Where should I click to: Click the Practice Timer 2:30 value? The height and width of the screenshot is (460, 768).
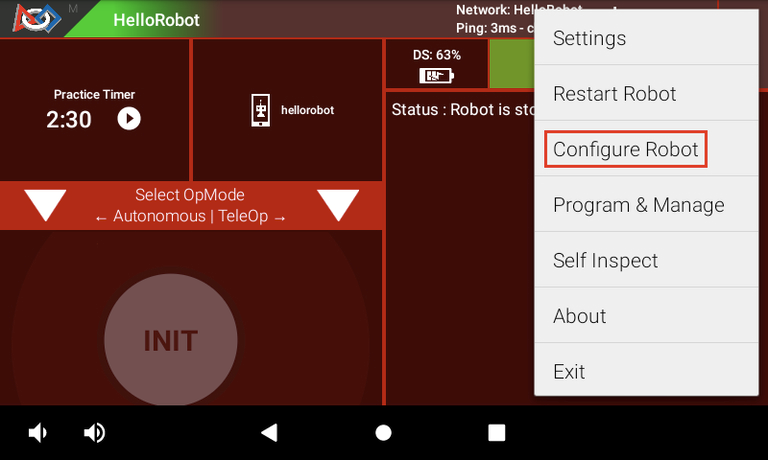[x=69, y=120]
